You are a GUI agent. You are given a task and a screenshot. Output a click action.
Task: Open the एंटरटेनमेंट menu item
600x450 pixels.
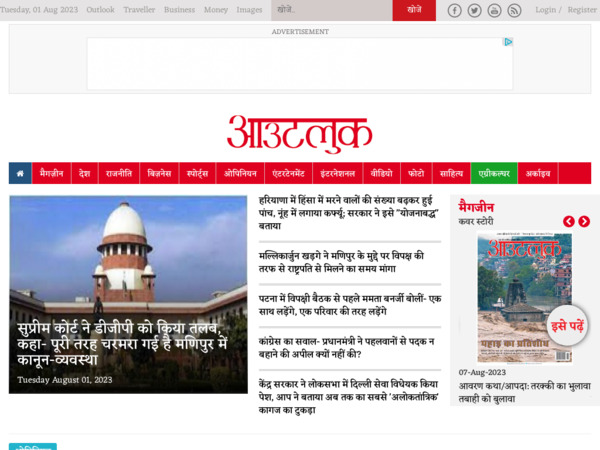point(289,173)
